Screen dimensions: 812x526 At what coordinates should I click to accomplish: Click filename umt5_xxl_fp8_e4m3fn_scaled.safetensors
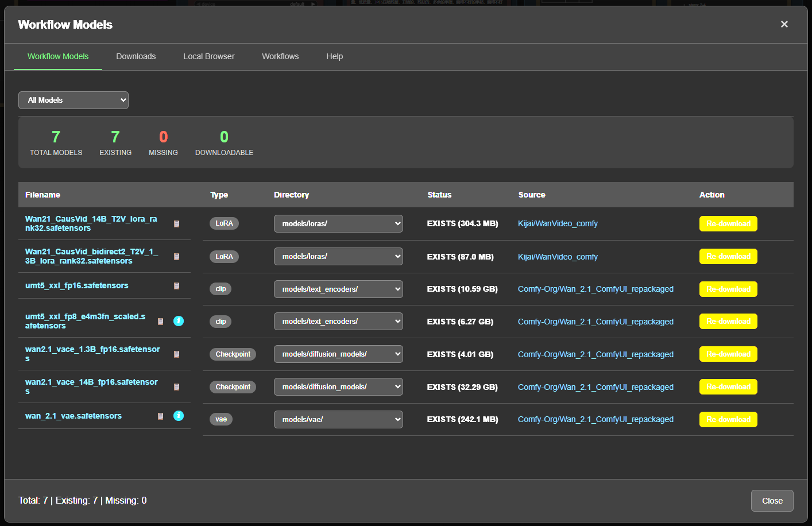[86, 321]
